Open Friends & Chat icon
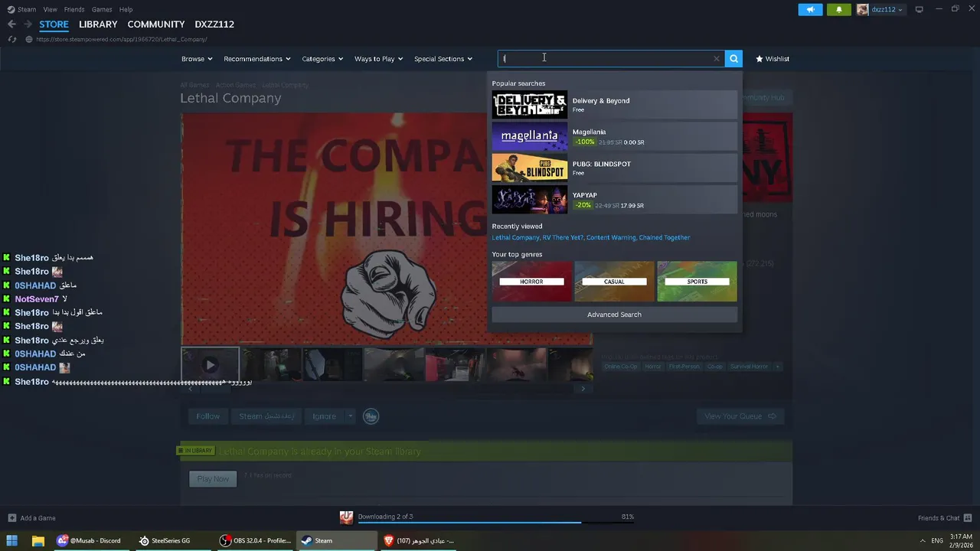 coord(967,518)
